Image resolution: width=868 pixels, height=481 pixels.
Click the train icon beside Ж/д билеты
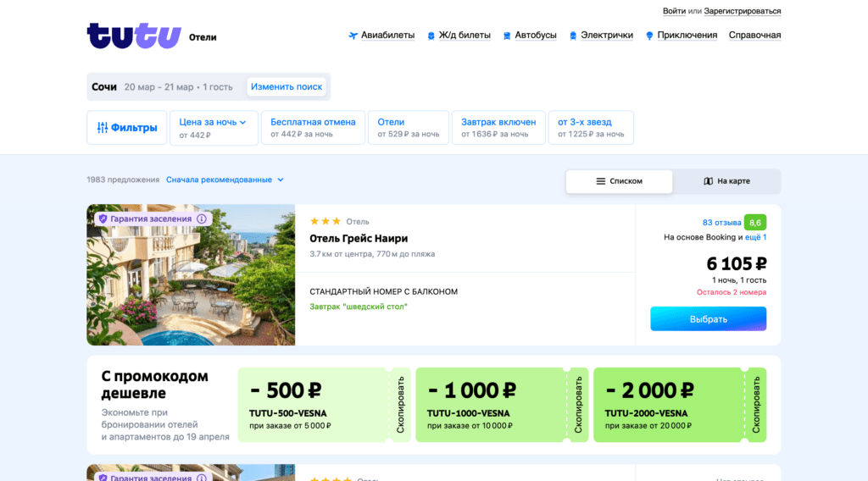(431, 36)
